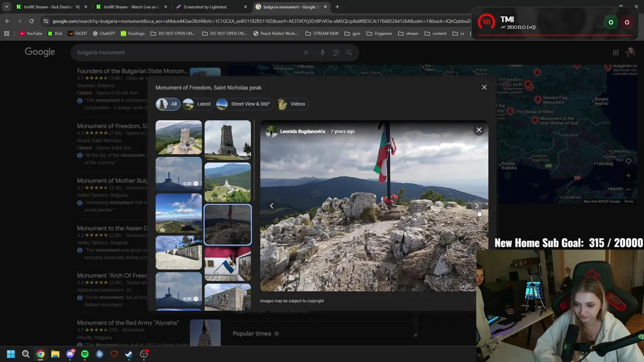Search by image with Google Lens icon

(336, 52)
